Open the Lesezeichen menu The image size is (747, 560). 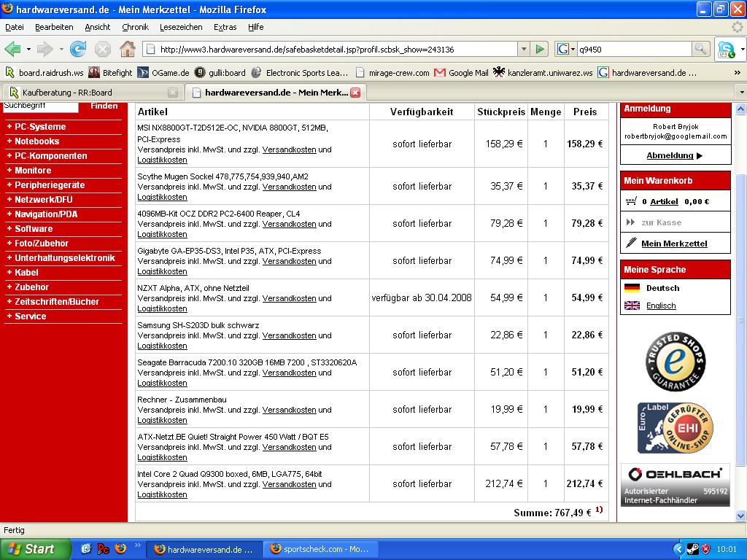click(181, 27)
